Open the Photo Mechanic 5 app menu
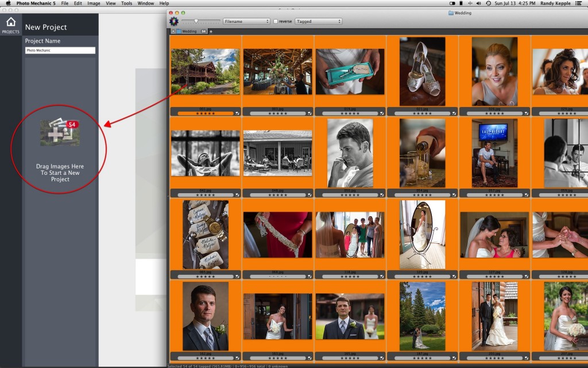The image size is (588, 368). click(36, 3)
